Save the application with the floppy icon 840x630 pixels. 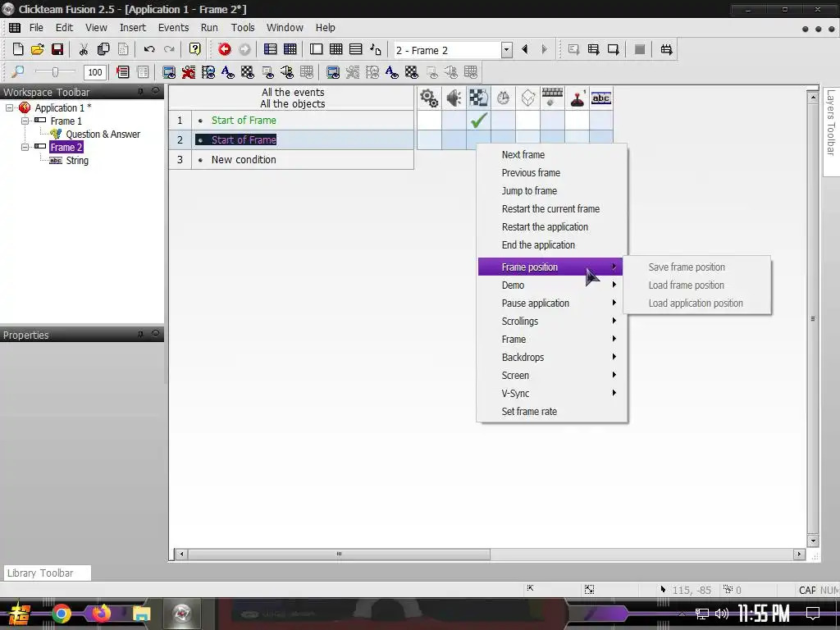pyautogui.click(x=57, y=50)
